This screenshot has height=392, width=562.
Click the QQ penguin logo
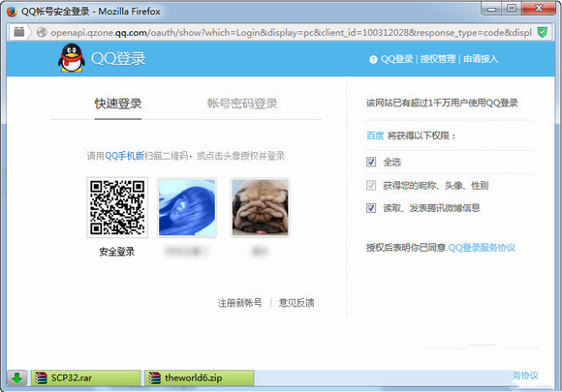pos(72,58)
